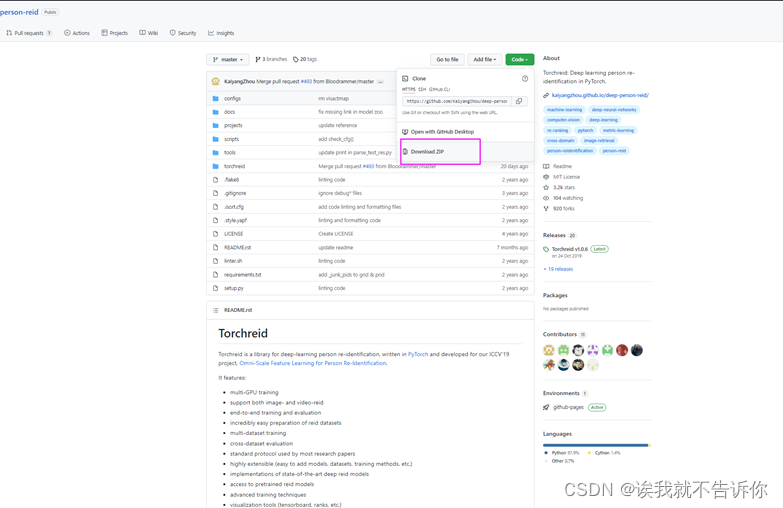Show the + 19 releases link
783x508 pixels.
tap(558, 269)
